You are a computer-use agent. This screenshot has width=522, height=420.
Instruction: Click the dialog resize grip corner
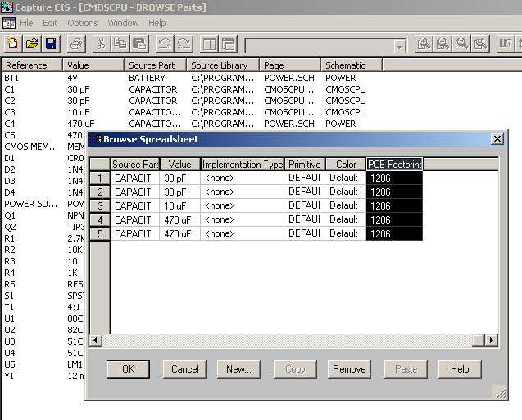[499, 392]
